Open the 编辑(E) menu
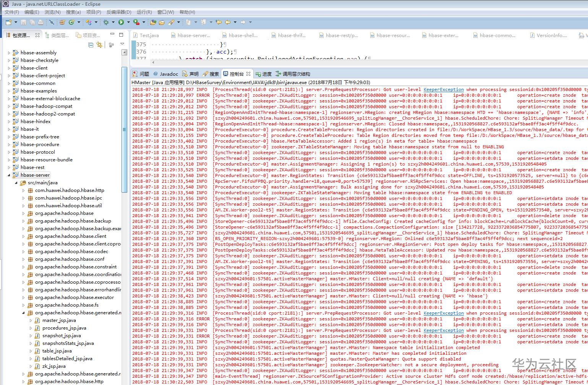The height and width of the screenshot is (385, 588). [32, 12]
